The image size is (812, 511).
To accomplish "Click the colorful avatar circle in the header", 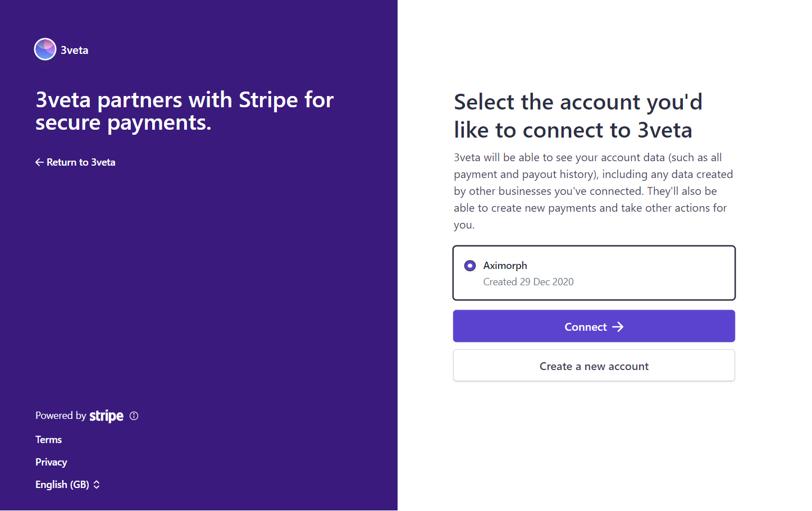I will coord(45,49).
